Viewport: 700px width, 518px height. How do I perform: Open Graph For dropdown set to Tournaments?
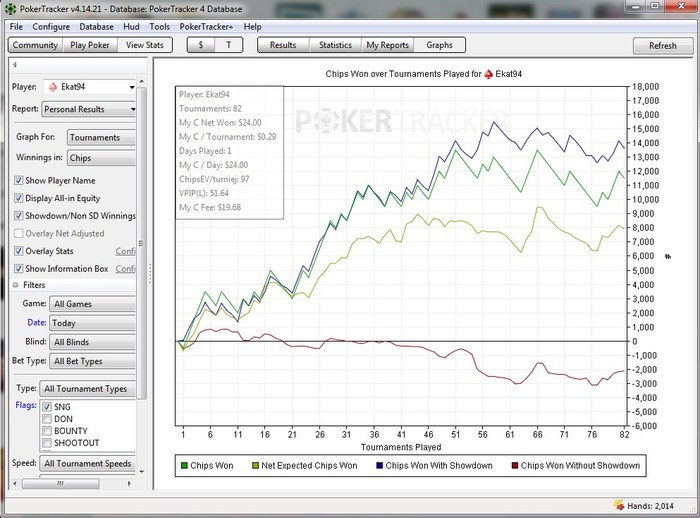click(x=101, y=138)
